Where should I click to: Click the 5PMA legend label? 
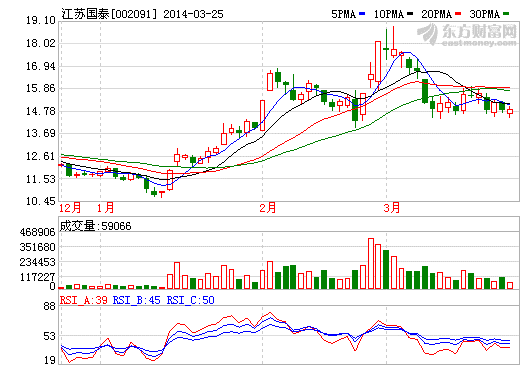point(343,14)
